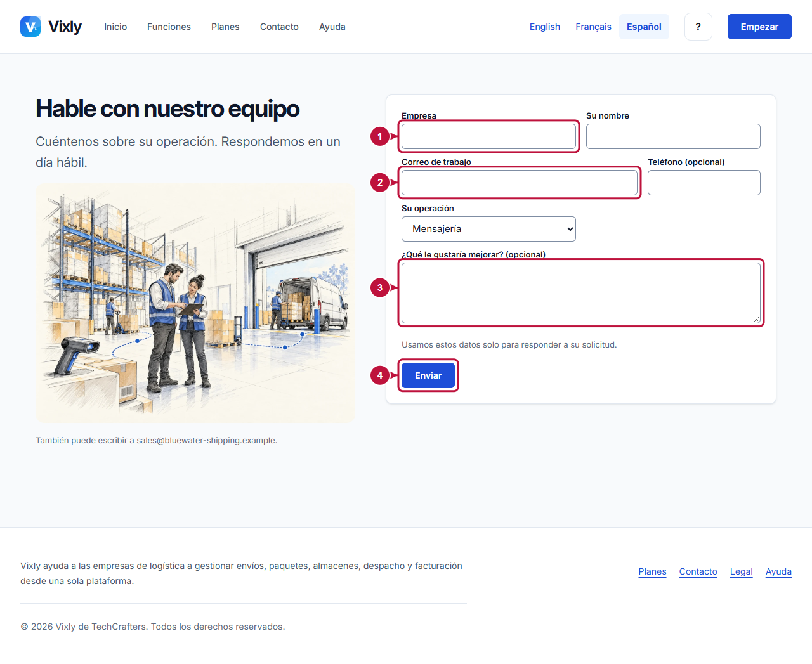Open the question mark help button
This screenshot has height=664, width=812.
click(x=698, y=27)
